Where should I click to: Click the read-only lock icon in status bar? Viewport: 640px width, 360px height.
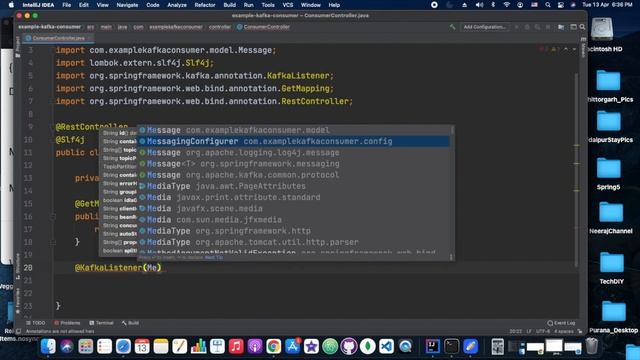[580, 331]
